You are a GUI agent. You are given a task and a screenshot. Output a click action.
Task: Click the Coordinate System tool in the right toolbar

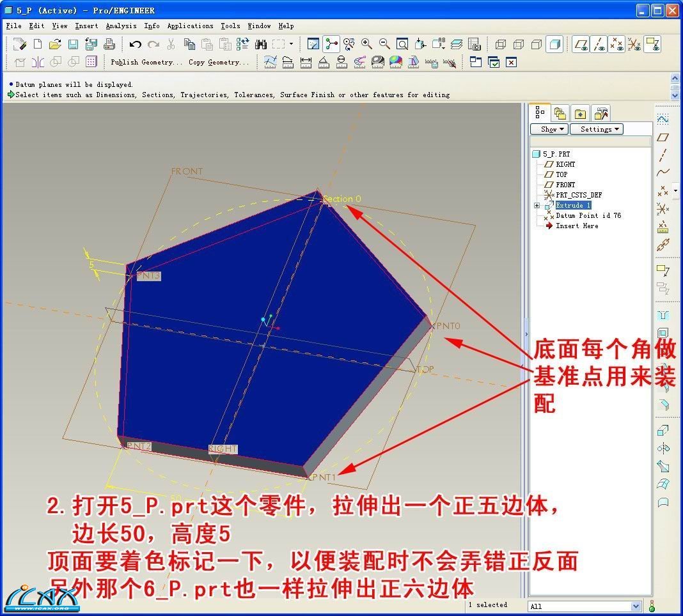[x=663, y=208]
